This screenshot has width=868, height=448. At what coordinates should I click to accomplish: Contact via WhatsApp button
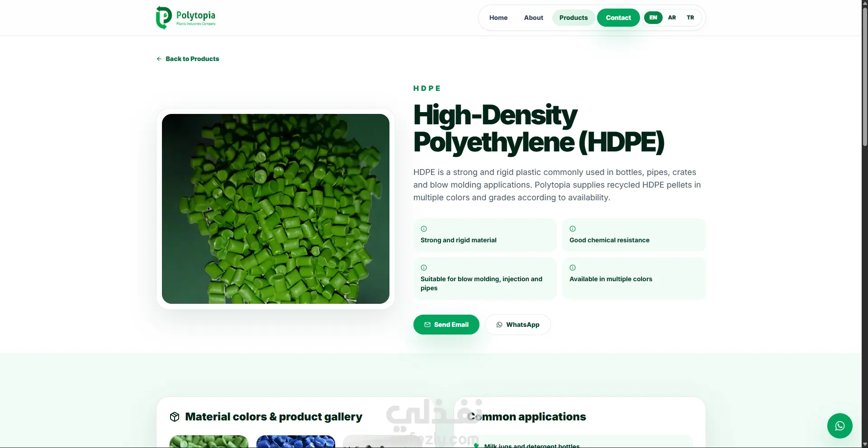tap(518, 325)
